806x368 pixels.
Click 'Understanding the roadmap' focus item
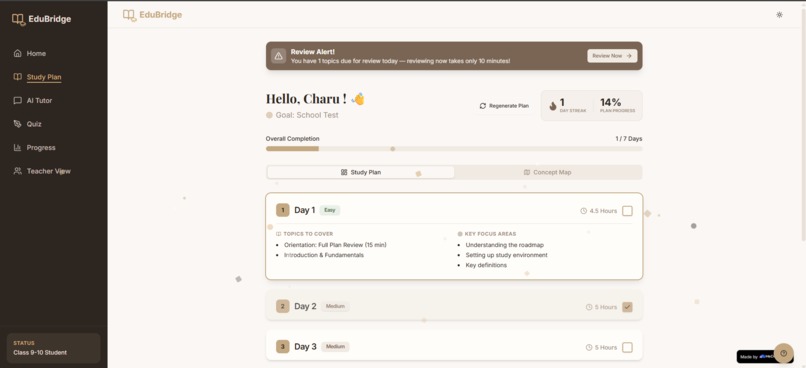[504, 245]
